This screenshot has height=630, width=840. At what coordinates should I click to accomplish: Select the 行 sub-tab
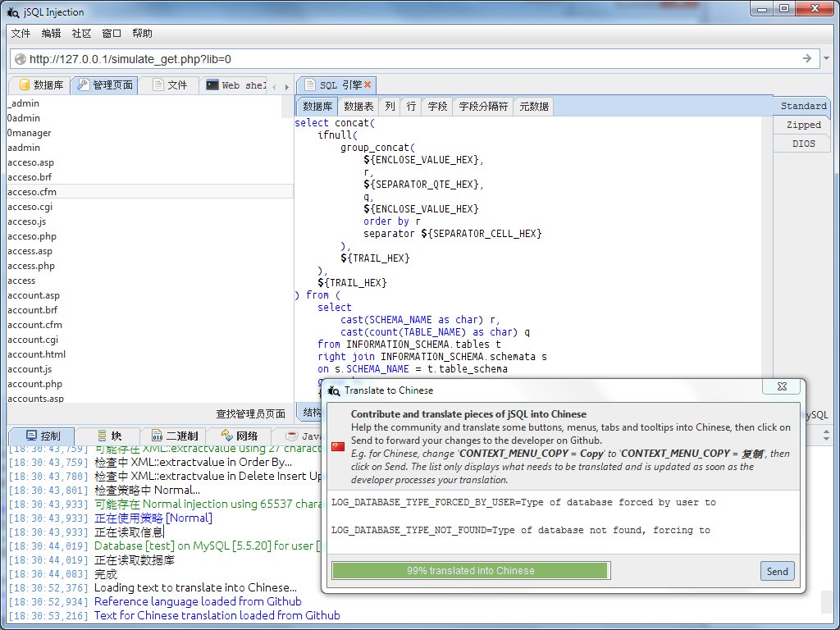pyautogui.click(x=411, y=106)
